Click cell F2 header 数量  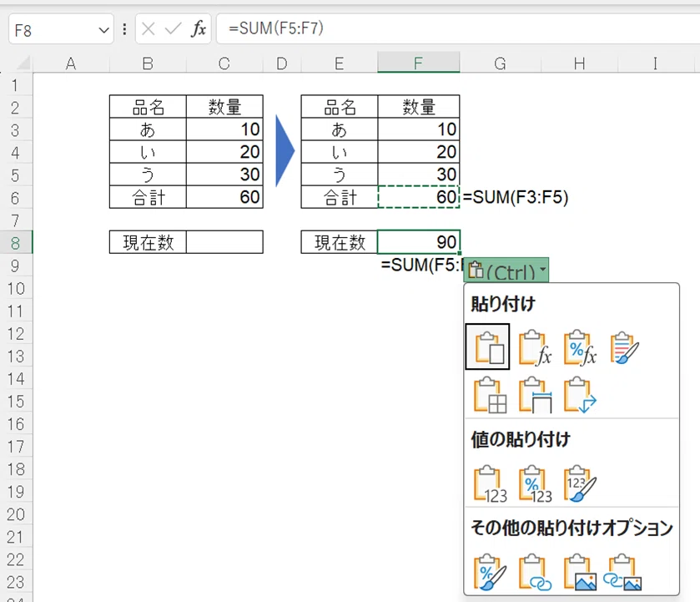coord(418,106)
